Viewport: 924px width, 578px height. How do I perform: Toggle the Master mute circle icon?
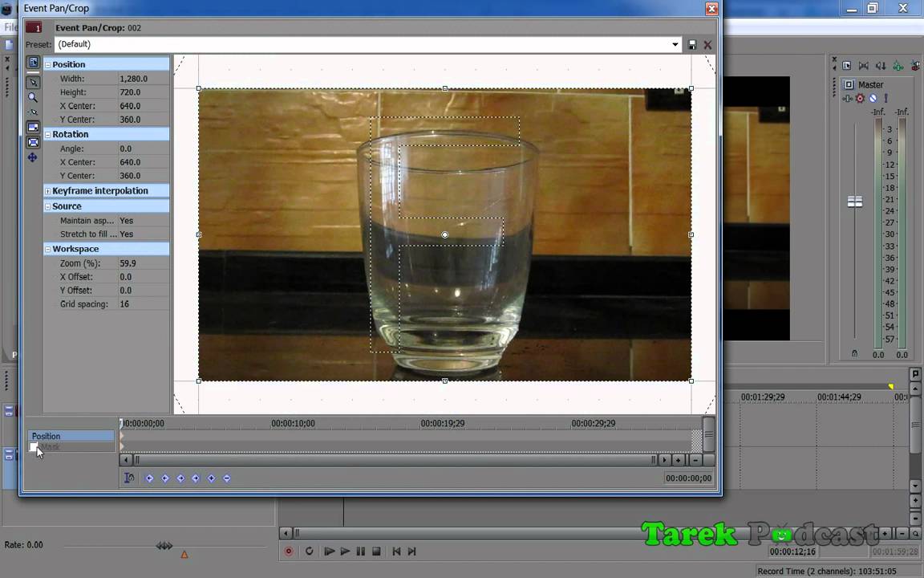[873, 99]
